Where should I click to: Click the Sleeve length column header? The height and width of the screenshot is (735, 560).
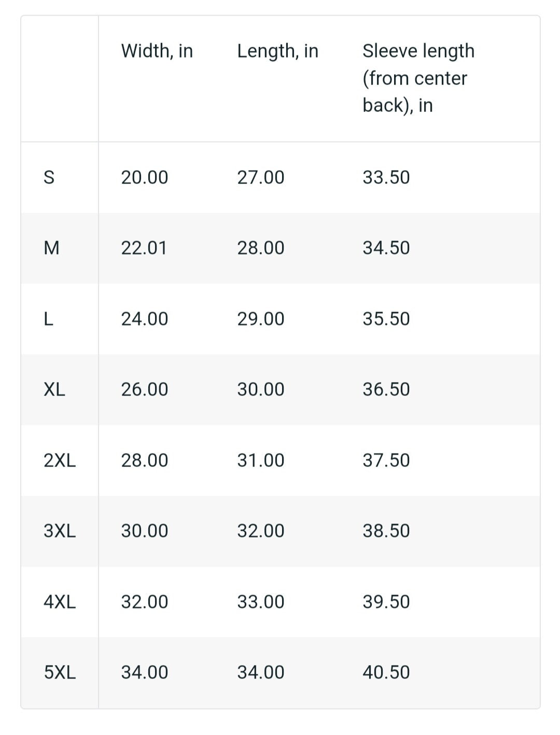[418, 78]
